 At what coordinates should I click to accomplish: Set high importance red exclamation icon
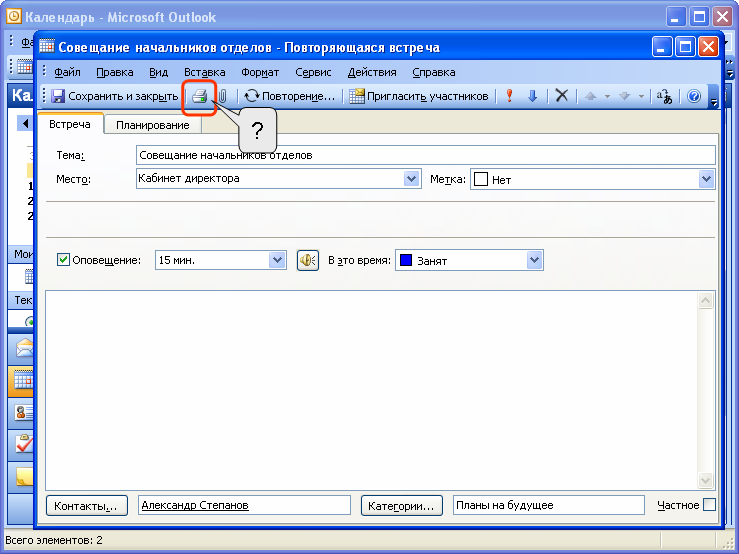pyautogui.click(x=509, y=96)
